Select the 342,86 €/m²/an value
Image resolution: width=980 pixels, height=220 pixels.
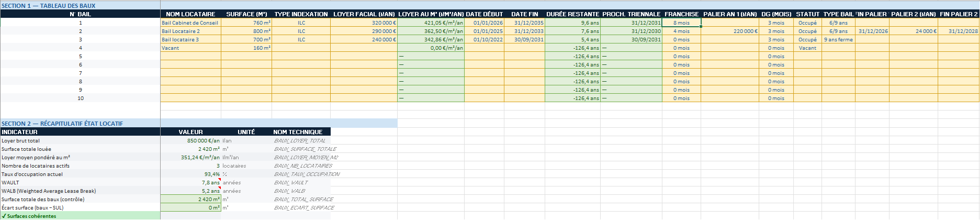(431, 39)
